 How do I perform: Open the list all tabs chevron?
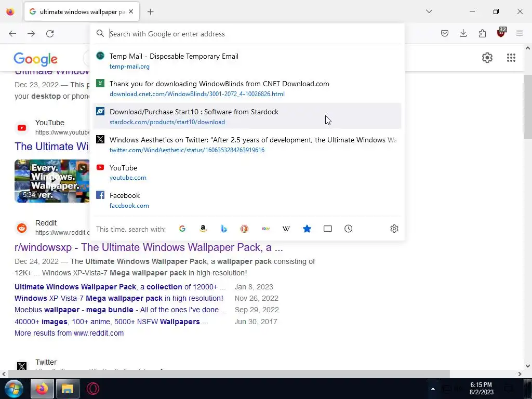coord(429,11)
